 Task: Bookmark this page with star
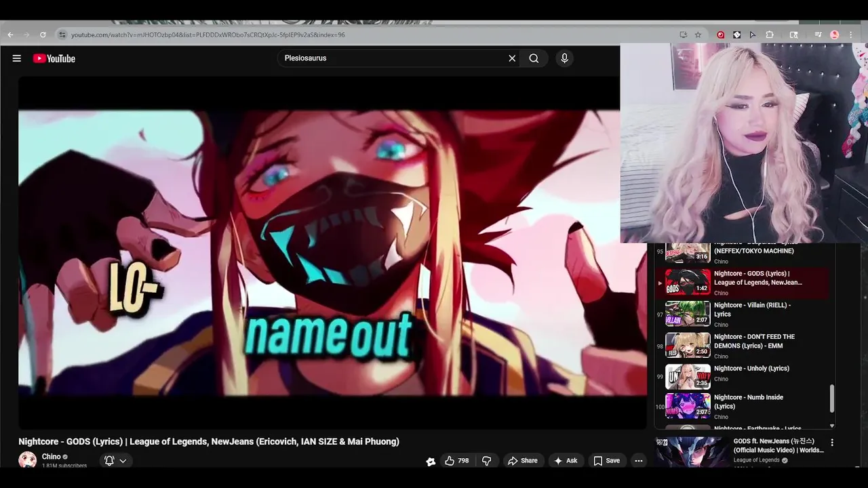point(698,35)
